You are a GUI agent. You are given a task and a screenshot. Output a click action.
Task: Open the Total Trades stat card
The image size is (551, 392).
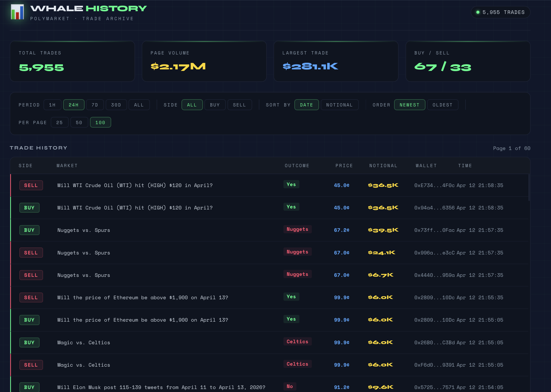pyautogui.click(x=72, y=61)
